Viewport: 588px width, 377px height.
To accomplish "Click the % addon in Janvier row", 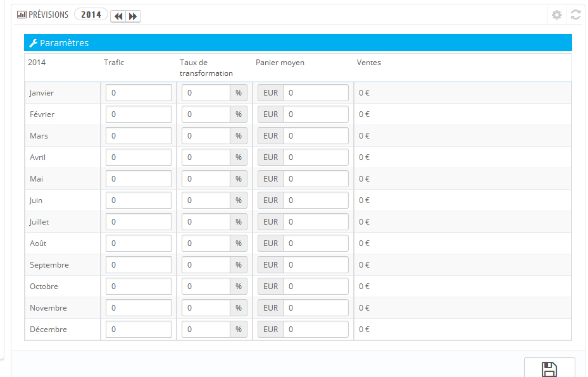I will pos(239,92).
